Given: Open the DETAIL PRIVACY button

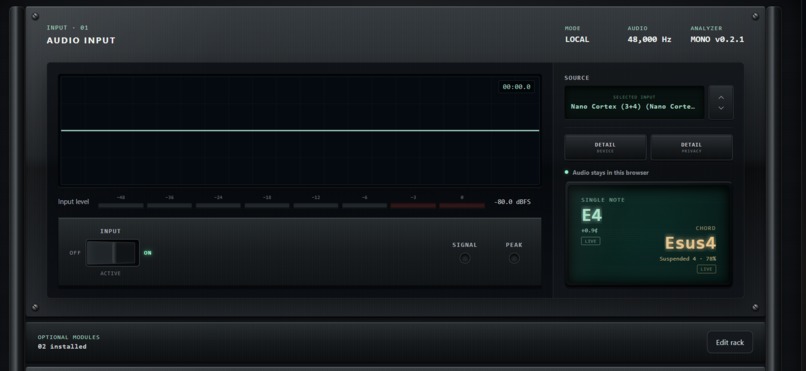Looking at the screenshot, I should 691,147.
